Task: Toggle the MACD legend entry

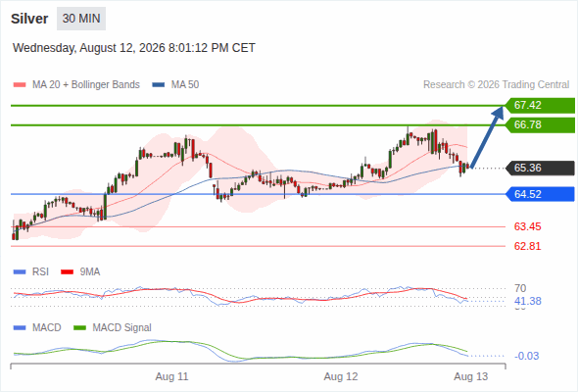Action: [37, 328]
